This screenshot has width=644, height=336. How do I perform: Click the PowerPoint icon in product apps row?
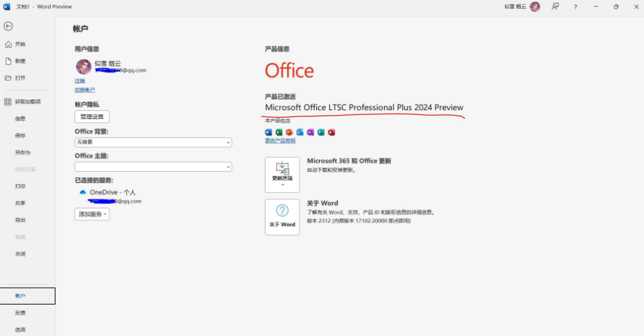coord(289,132)
